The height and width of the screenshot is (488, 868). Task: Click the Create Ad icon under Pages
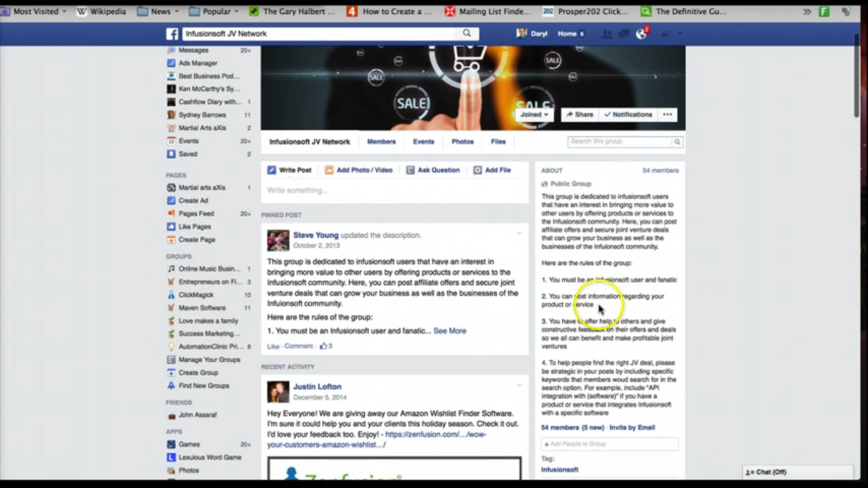click(171, 201)
